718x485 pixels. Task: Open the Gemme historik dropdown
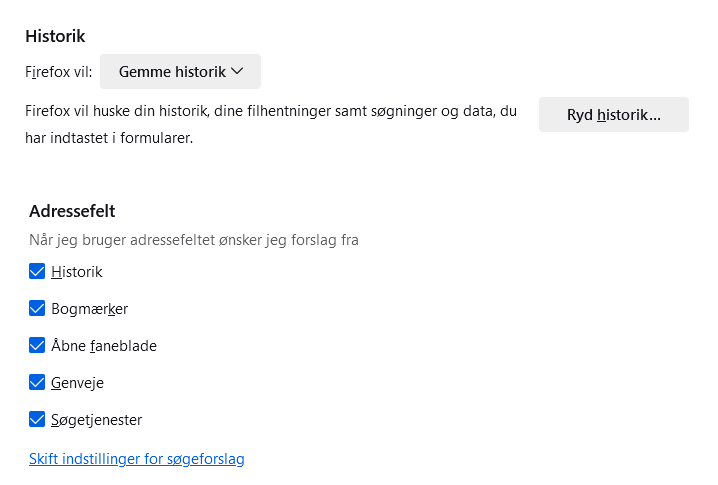pos(180,71)
